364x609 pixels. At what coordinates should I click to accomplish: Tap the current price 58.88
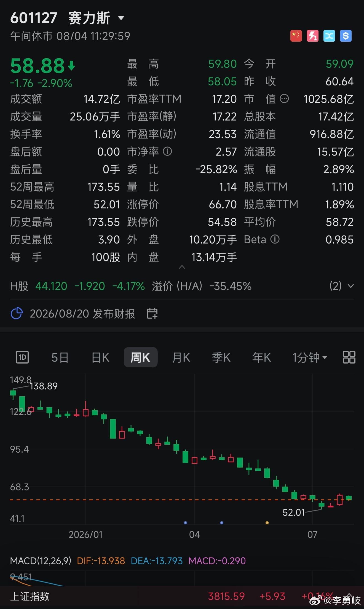(38, 66)
